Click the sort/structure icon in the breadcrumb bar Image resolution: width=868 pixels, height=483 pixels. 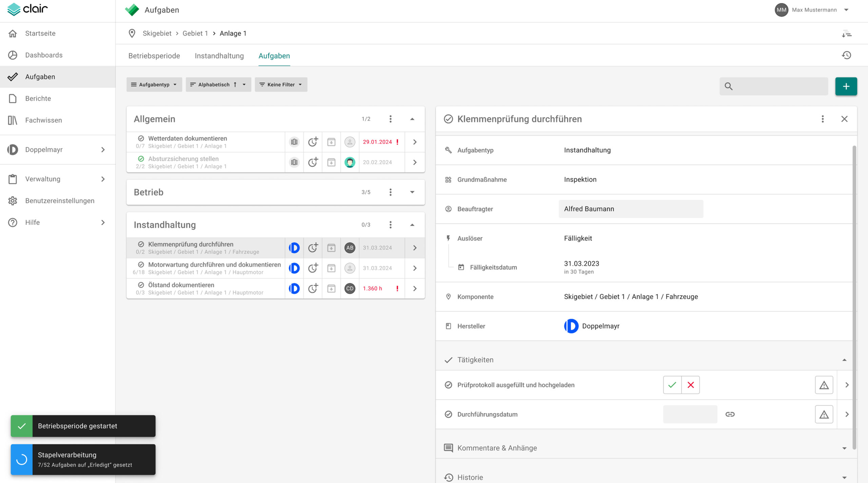[x=846, y=34]
